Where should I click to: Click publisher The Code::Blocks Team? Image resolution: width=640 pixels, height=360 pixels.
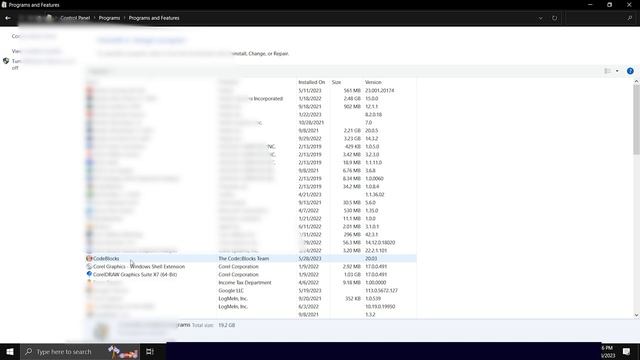(244, 258)
